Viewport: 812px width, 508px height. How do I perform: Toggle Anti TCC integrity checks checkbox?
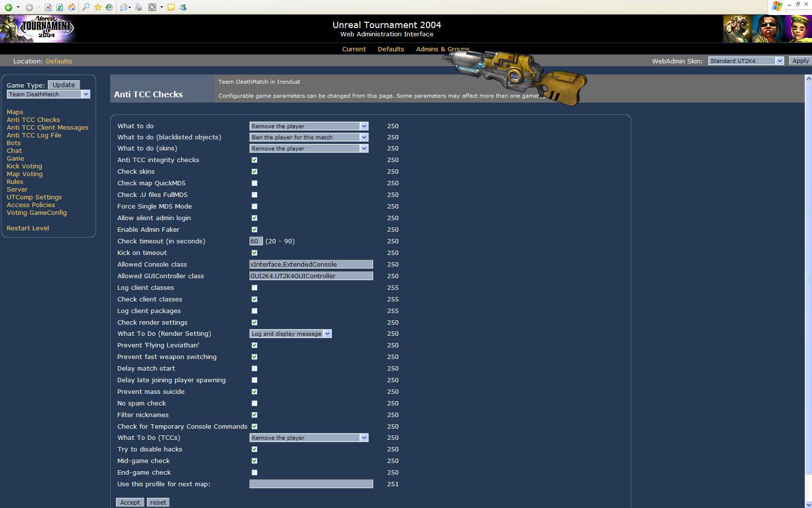(254, 160)
